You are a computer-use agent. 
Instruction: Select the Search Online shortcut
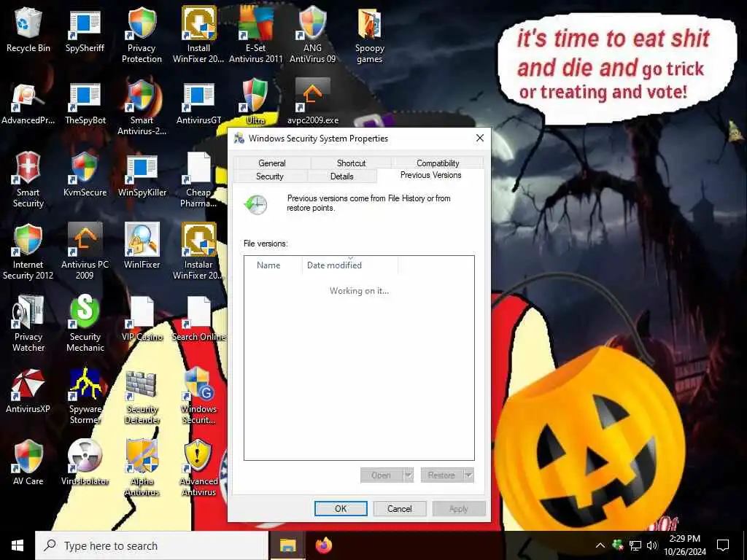198,320
